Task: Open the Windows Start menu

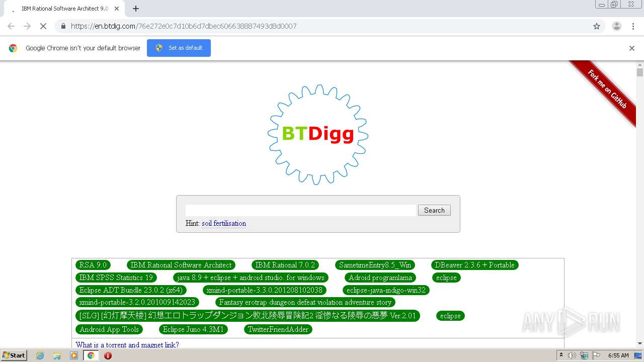Action: coord(14,355)
